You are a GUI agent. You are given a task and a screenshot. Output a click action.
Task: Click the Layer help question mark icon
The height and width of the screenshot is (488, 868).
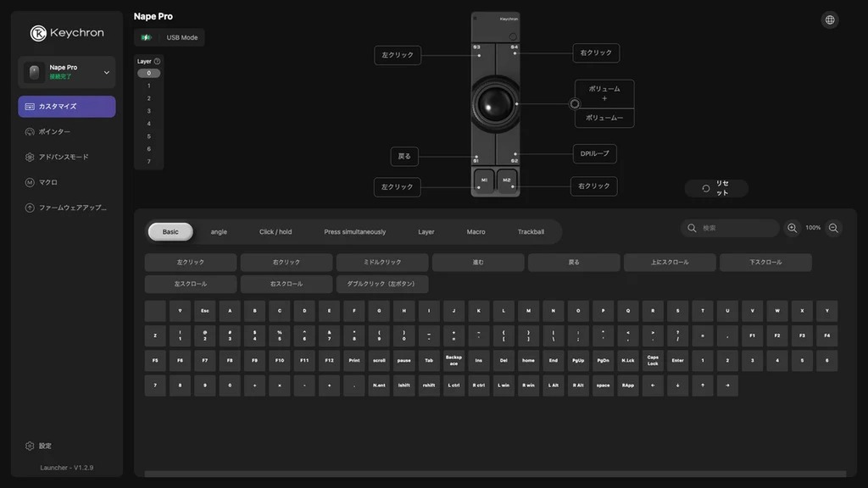click(157, 61)
